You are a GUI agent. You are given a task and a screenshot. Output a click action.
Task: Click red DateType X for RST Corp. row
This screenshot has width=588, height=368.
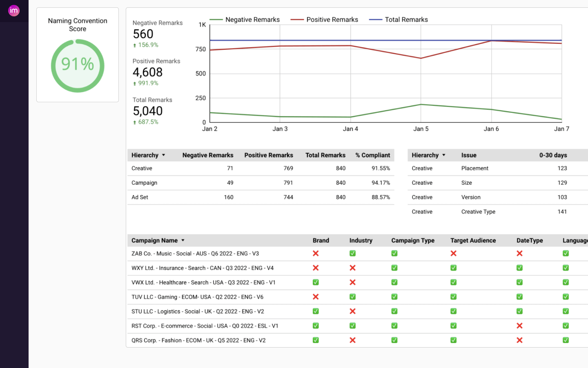pos(519,326)
